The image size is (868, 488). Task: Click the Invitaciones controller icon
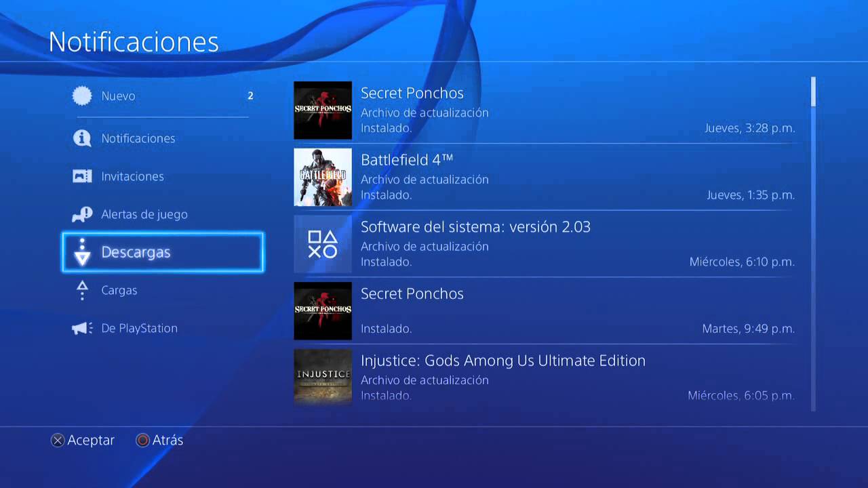82,176
